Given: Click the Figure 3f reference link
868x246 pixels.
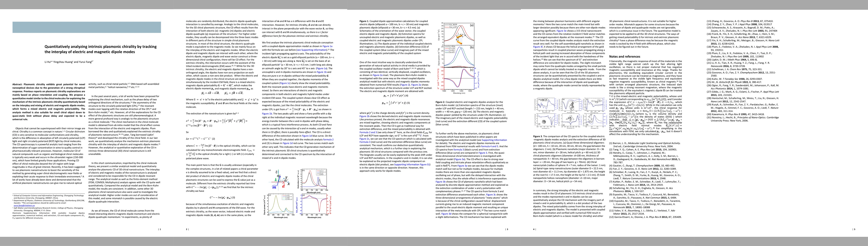Looking at the screenshot, I should pyautogui.click(x=538, y=47).
